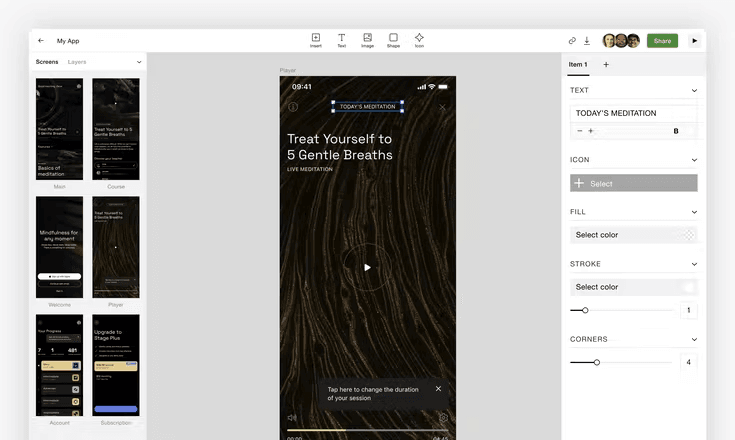735x440 pixels.
Task: Click the green Share button
Action: [662, 41]
